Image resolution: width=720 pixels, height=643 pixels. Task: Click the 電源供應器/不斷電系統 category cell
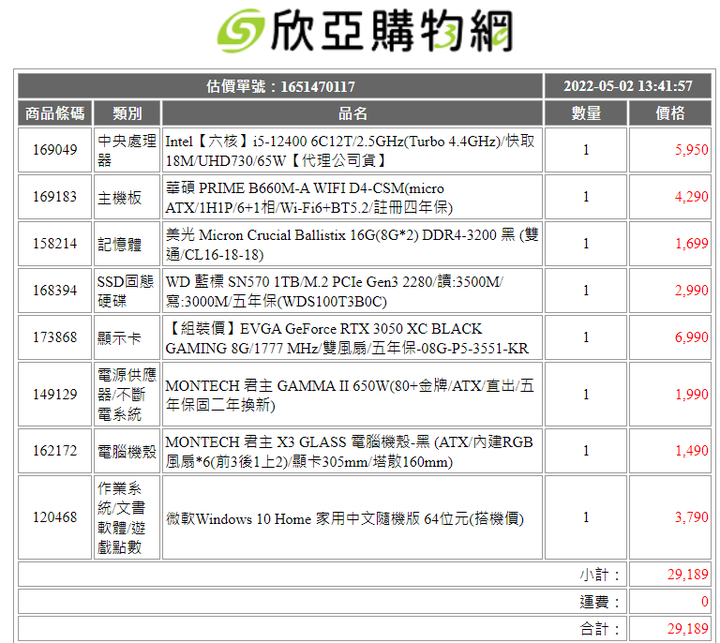click(x=127, y=394)
